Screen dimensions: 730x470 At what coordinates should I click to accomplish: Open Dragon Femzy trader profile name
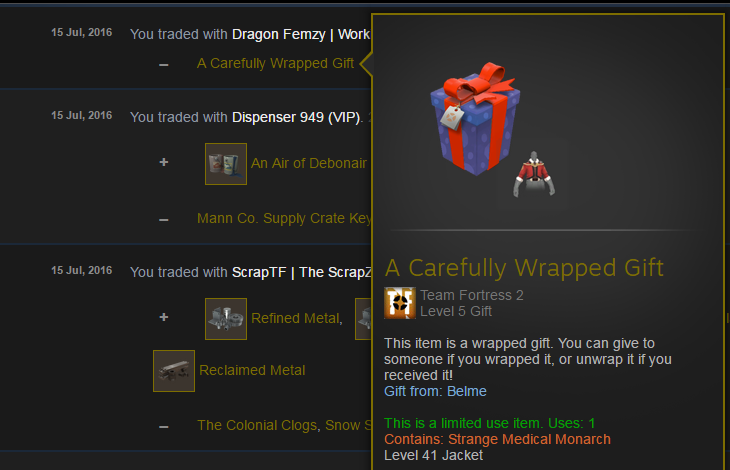[x=301, y=34]
